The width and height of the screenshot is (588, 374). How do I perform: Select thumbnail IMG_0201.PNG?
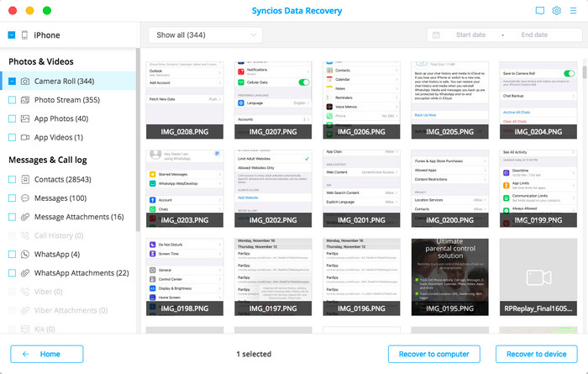pyautogui.click(x=361, y=189)
